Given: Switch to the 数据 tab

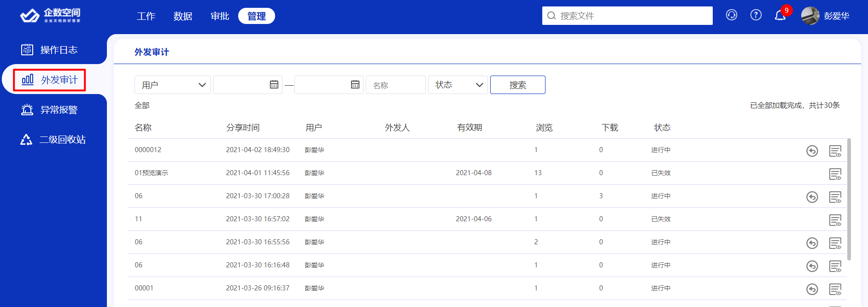Looking at the screenshot, I should pyautogui.click(x=183, y=16).
